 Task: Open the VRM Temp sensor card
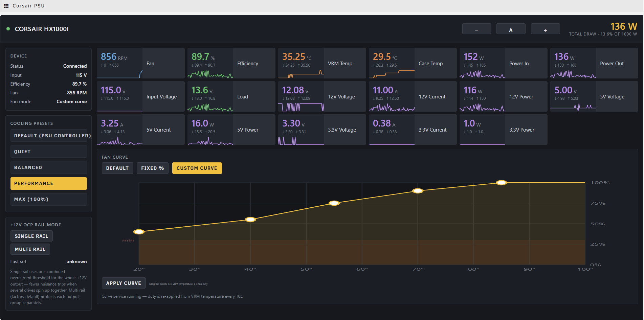(322, 63)
